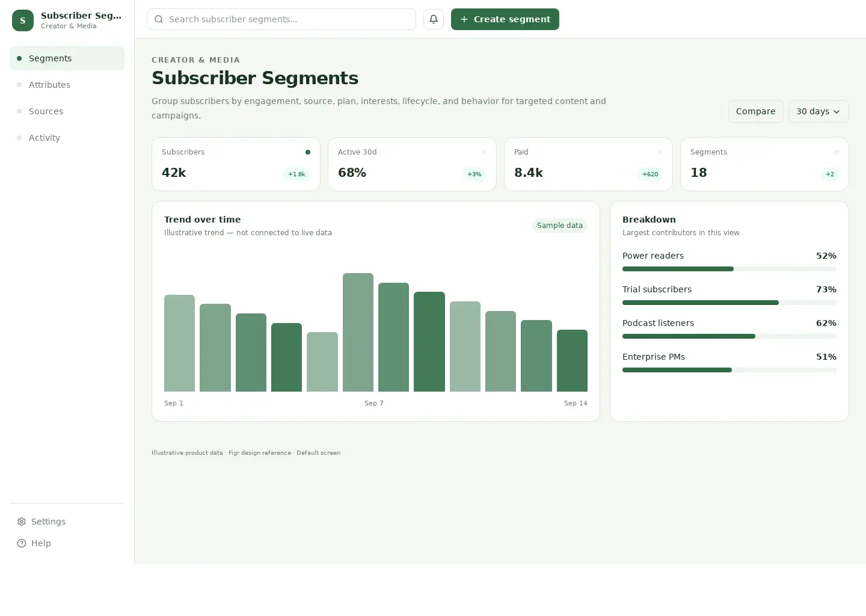Go to Segments in sidebar
This screenshot has height=616, width=866.
[x=67, y=58]
